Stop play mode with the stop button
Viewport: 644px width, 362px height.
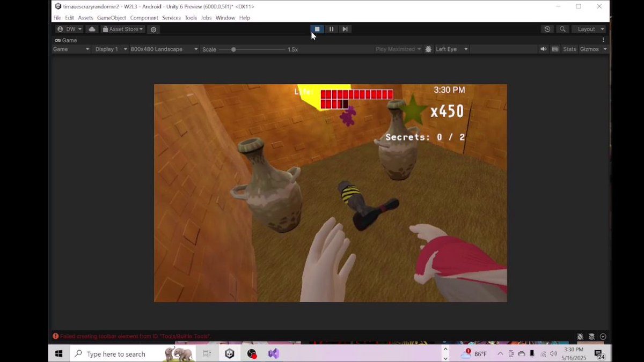317,29
